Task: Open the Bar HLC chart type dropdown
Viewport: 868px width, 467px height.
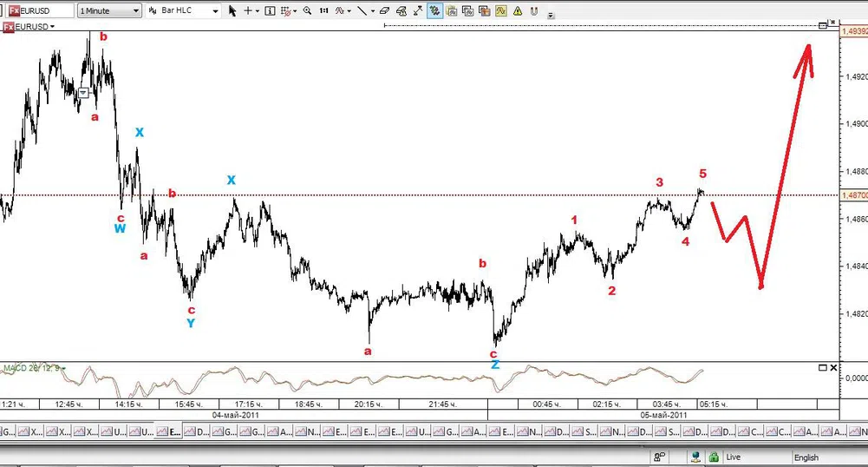Action: click(185, 11)
